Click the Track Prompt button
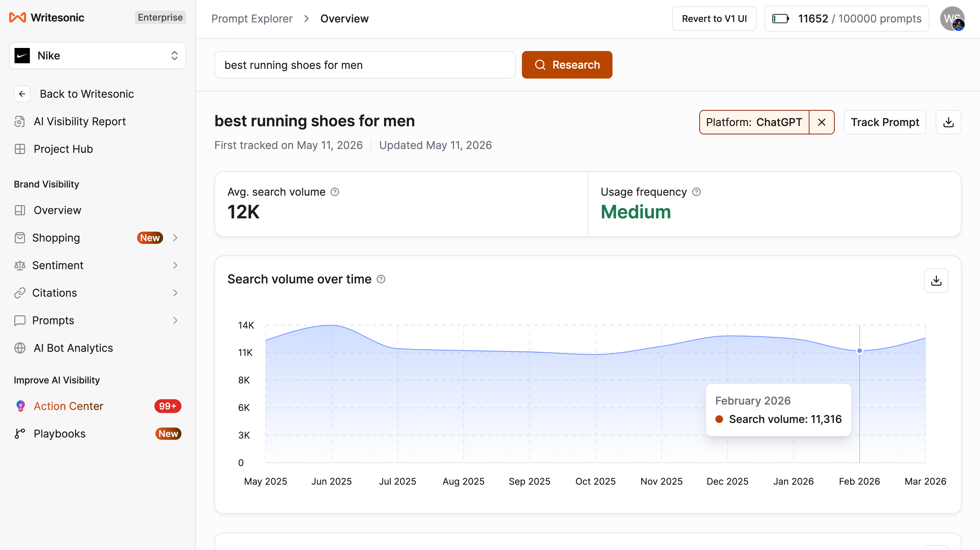Screen dimensions: 980x550 (x=885, y=122)
